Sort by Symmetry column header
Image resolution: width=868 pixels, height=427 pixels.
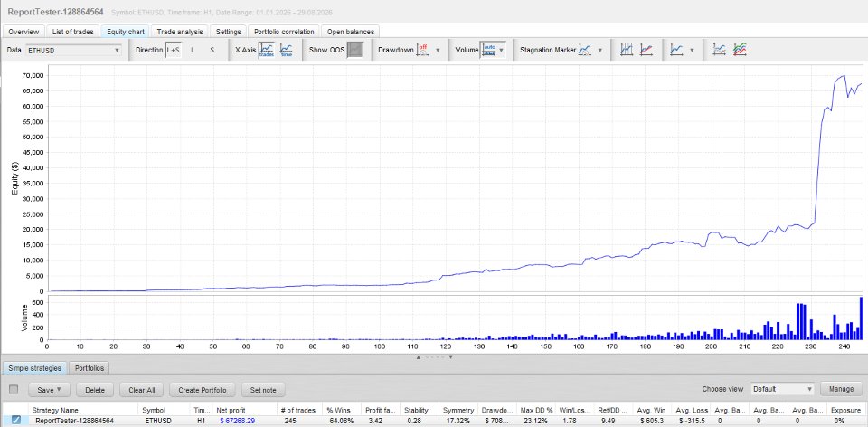click(x=458, y=411)
